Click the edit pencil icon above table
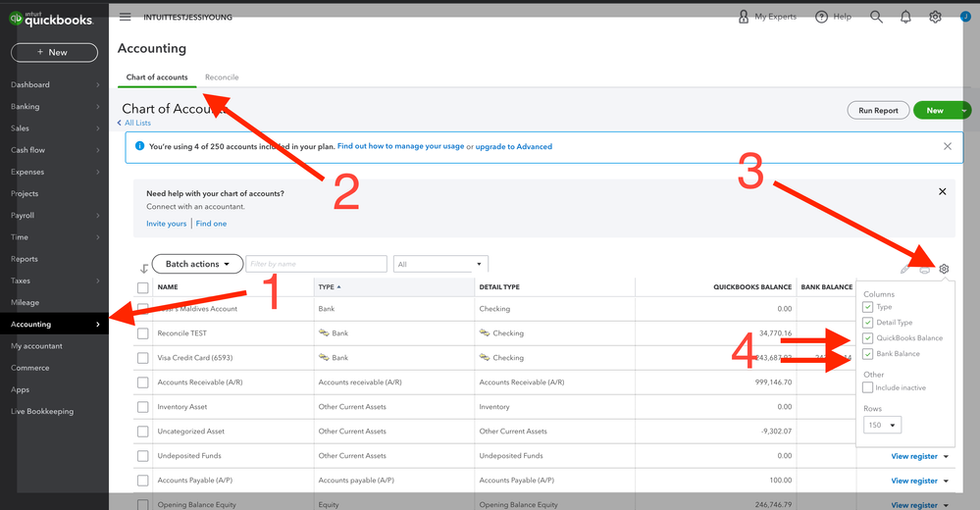The width and height of the screenshot is (980, 510). point(904,270)
